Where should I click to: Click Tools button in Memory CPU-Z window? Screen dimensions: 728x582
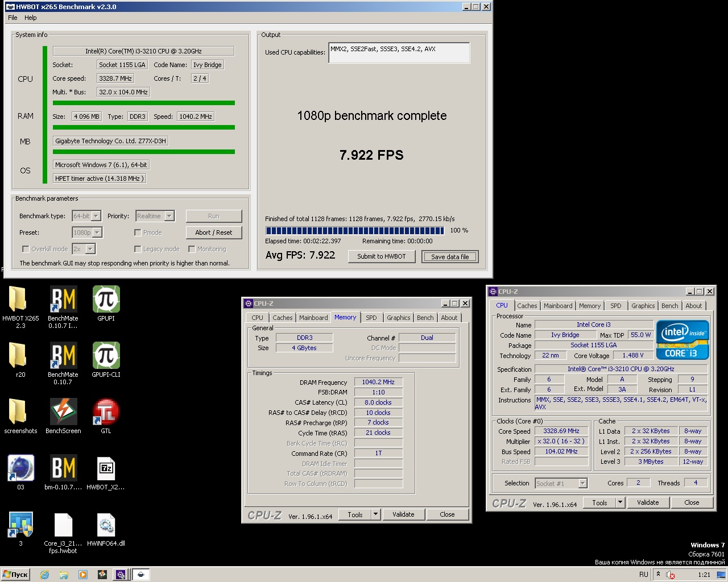pos(355,514)
